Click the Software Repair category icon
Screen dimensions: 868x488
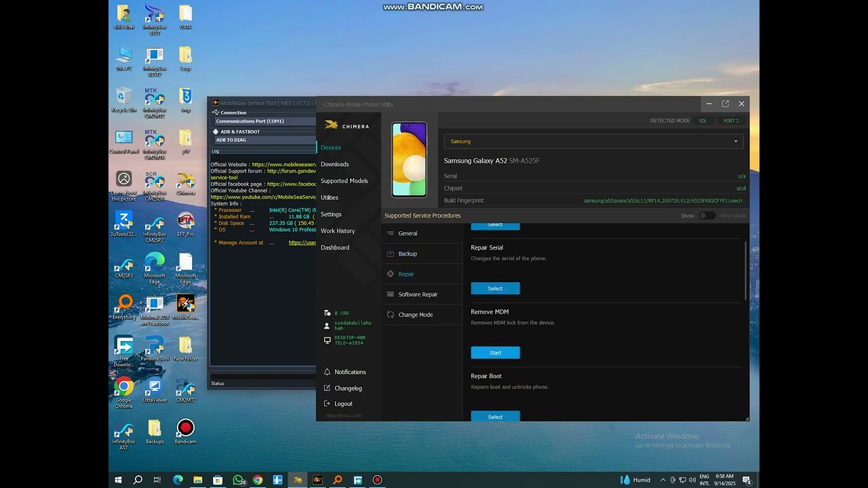pyautogui.click(x=391, y=294)
